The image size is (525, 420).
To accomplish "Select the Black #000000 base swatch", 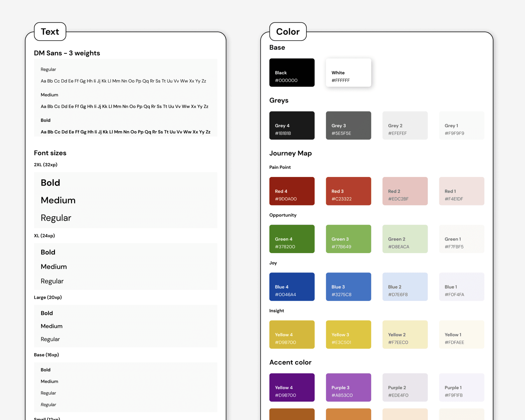I will [292, 73].
